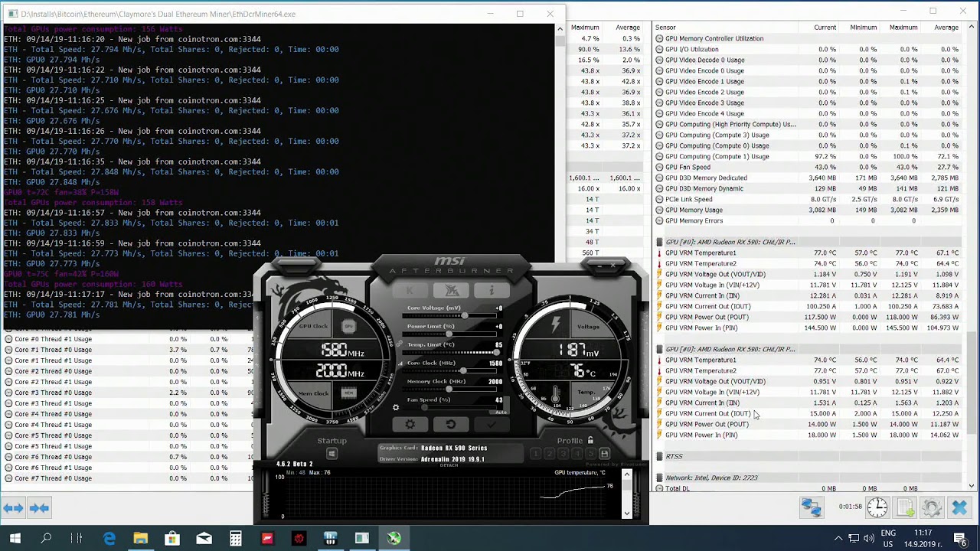980x551 pixels.
Task: Select Afterburner profile slot 3
Action: pyautogui.click(x=563, y=454)
